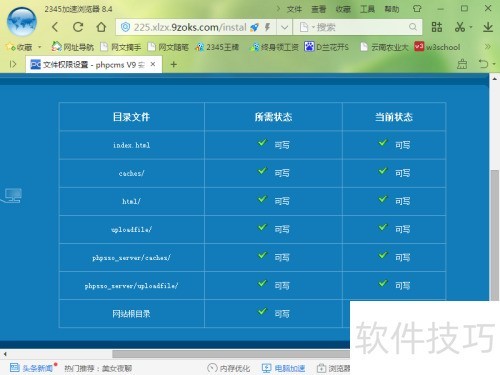Open the 网址导航 bookmark

coord(73,47)
